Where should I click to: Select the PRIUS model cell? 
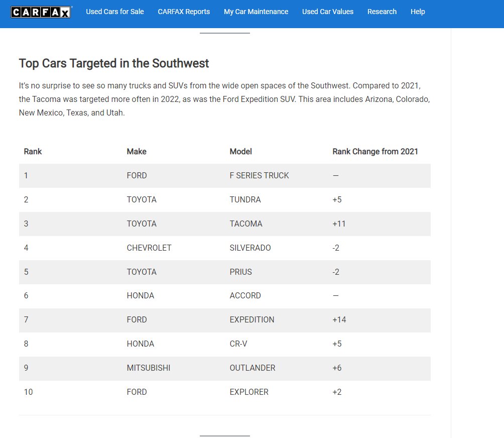point(241,272)
